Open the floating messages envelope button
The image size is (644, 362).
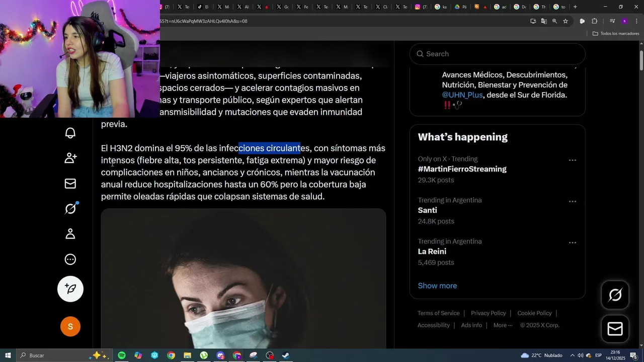[x=615, y=329]
